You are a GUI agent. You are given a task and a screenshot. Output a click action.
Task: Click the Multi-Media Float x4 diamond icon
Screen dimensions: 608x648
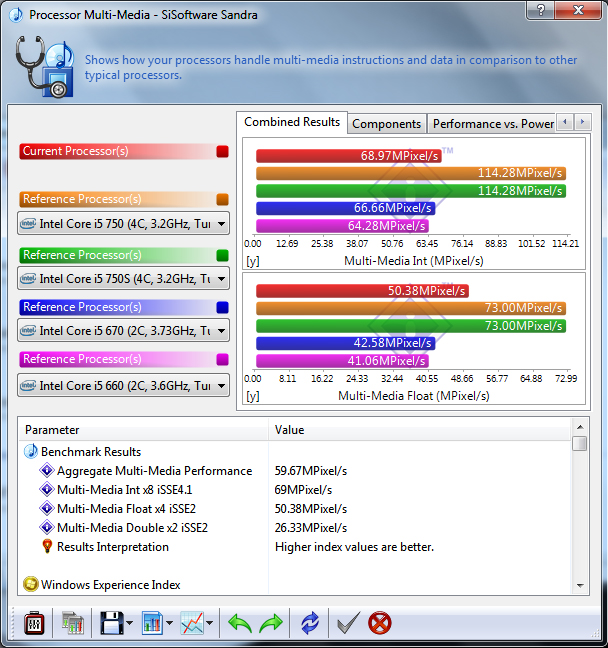47,508
